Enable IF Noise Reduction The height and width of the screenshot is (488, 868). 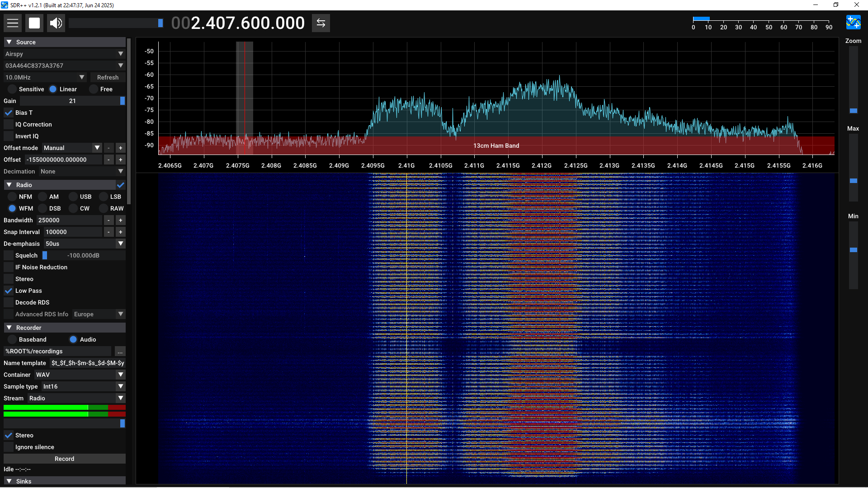tap(9, 267)
